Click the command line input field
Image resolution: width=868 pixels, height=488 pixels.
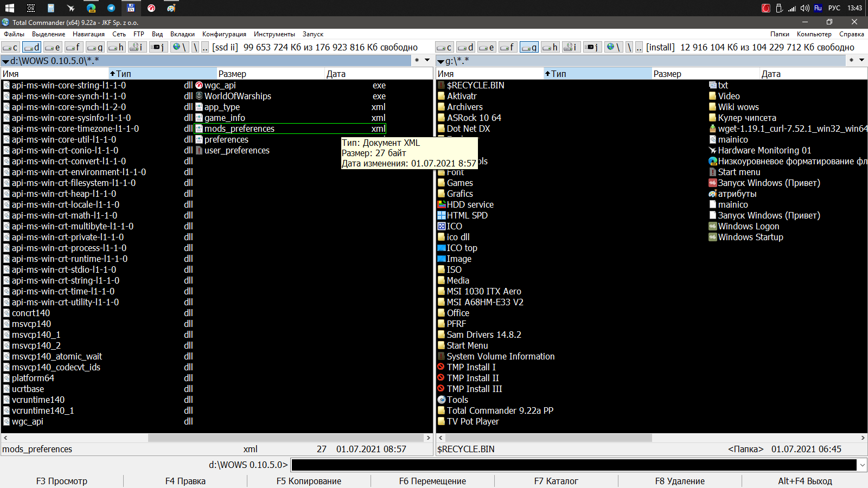(573, 465)
